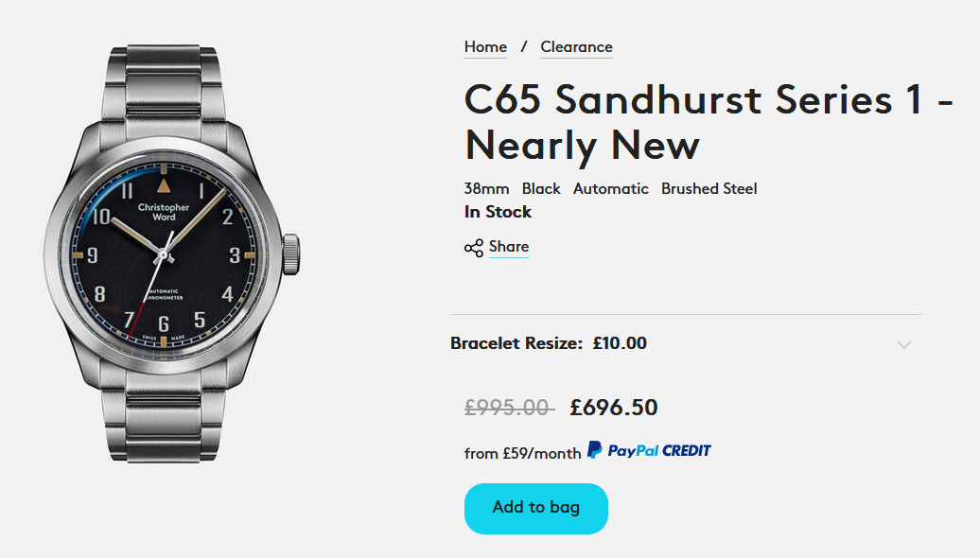Expand the Bracelet Resize chevron
Viewport: 980px width, 558px height.
pyautogui.click(x=903, y=344)
